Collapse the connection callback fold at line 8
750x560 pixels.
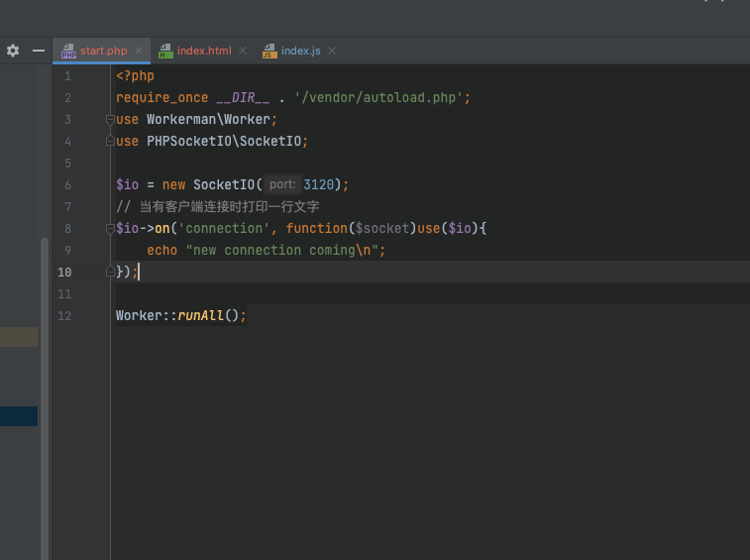coord(110,228)
